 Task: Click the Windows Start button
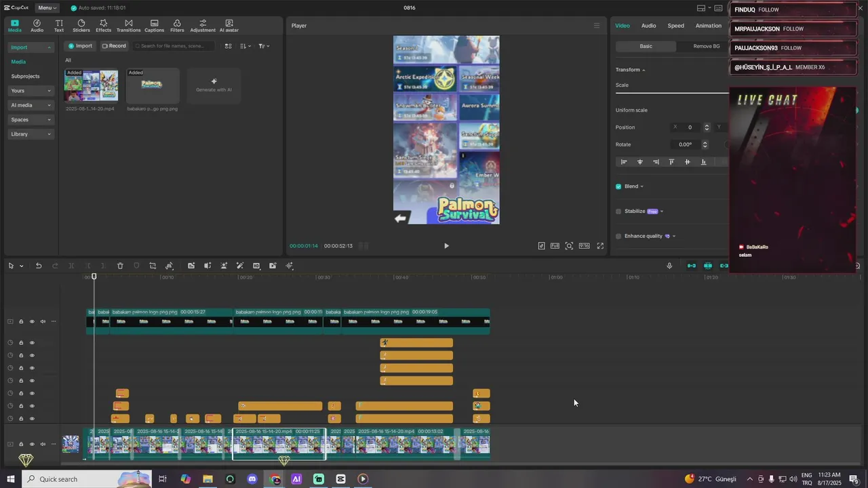(11, 479)
